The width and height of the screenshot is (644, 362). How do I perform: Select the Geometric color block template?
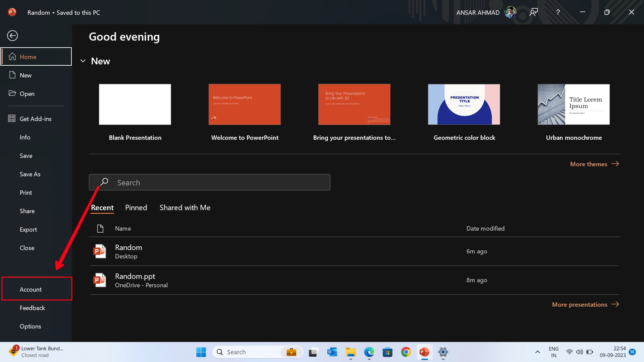[464, 104]
